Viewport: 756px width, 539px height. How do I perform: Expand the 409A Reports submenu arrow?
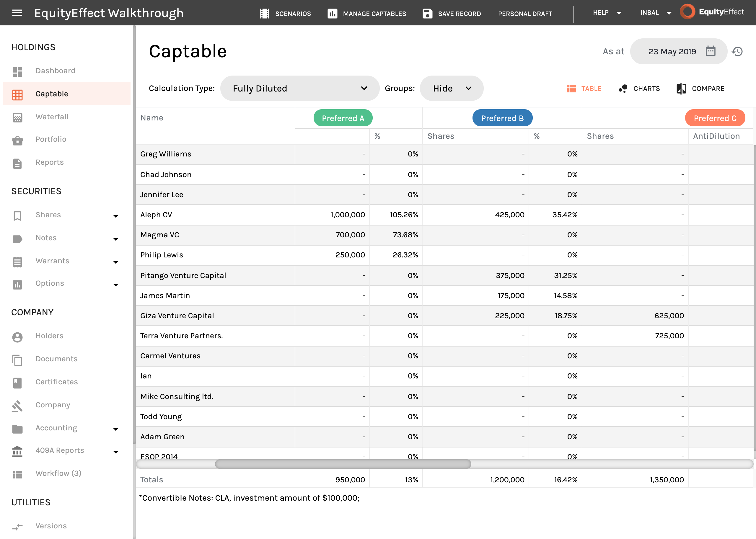point(115,452)
